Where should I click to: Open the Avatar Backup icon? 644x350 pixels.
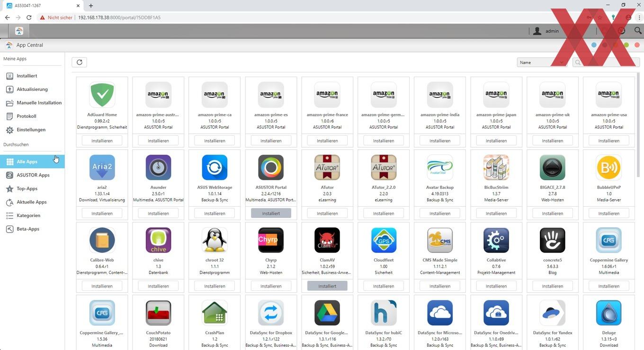[440, 167]
